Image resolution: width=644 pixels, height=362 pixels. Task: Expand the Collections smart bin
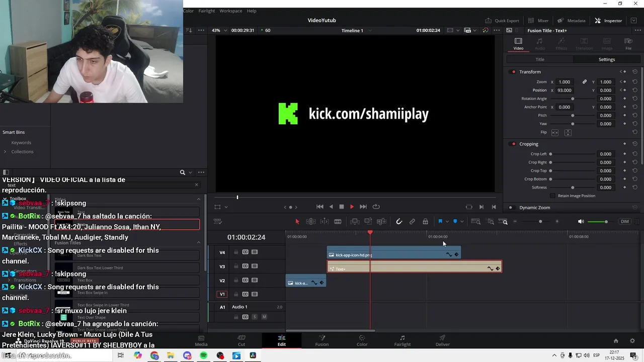pos(5,152)
